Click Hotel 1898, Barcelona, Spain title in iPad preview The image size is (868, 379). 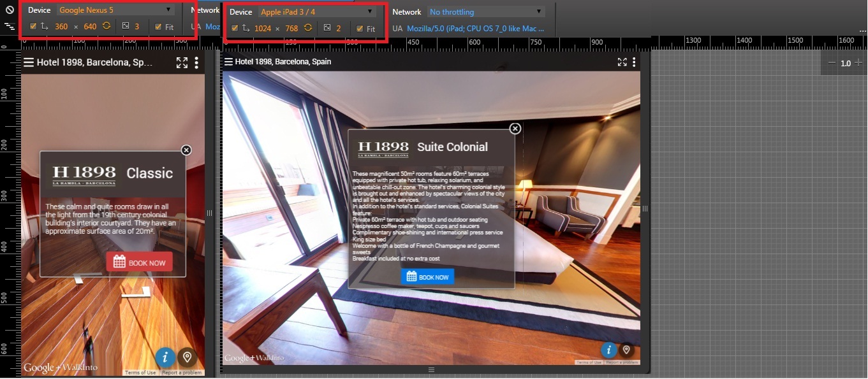coord(283,62)
